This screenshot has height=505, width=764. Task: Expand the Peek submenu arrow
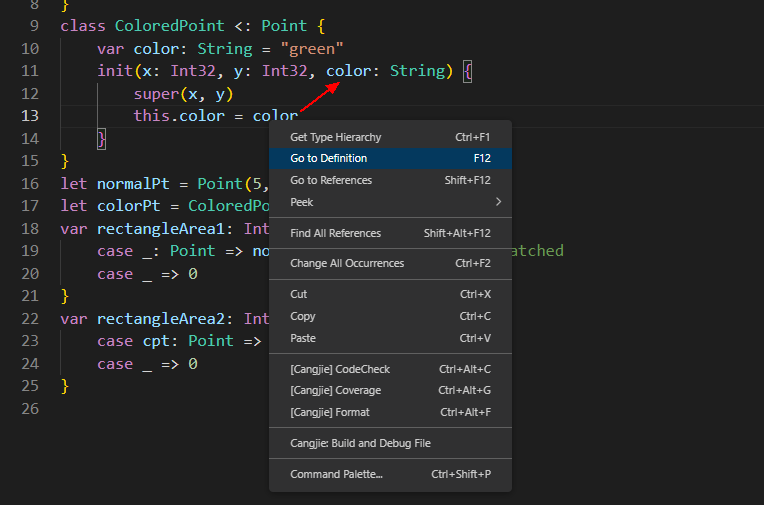click(x=498, y=202)
